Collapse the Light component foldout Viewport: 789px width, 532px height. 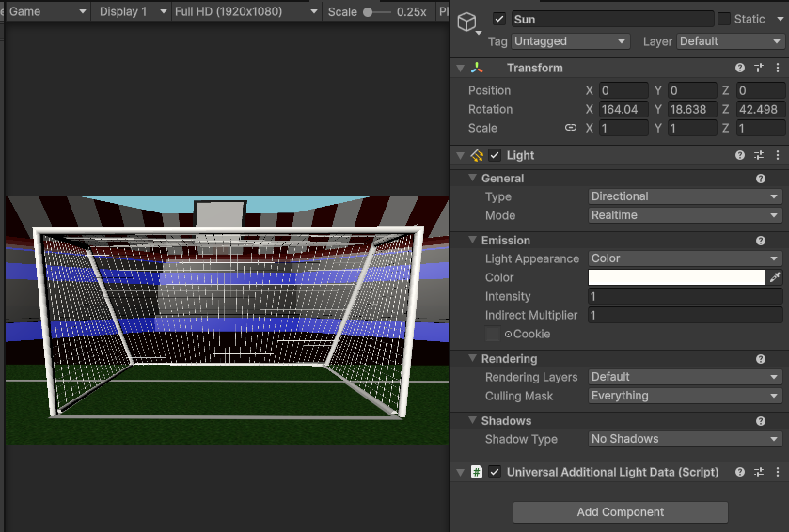[x=460, y=155]
